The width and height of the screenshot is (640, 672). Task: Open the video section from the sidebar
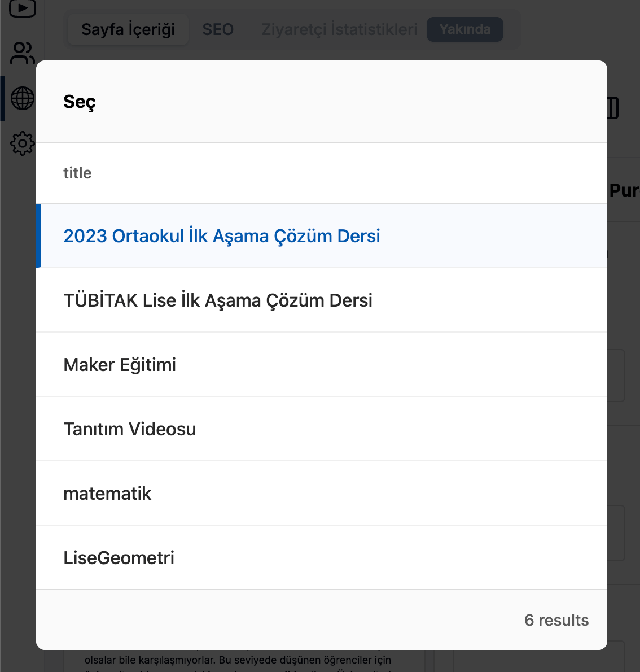(x=23, y=8)
